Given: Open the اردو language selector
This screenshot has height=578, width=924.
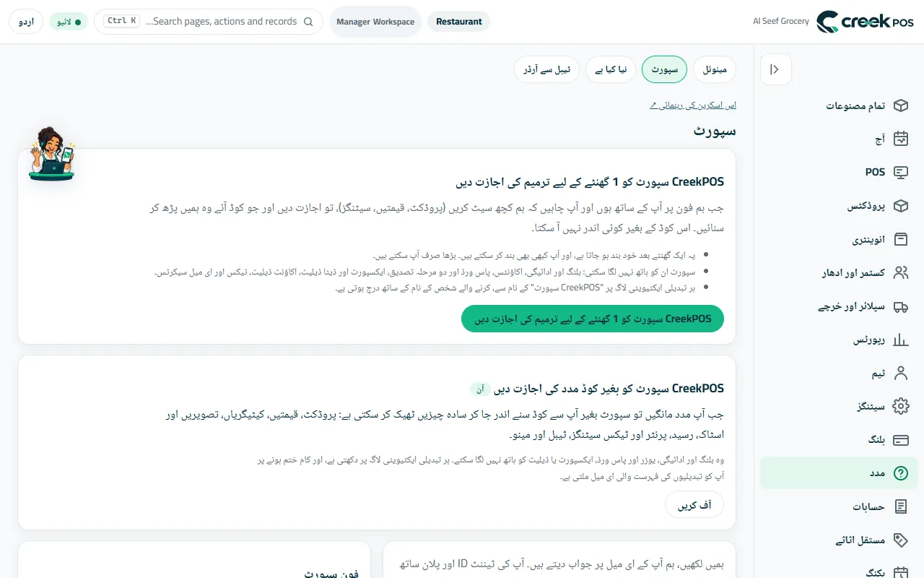Looking at the screenshot, I should [26, 22].
